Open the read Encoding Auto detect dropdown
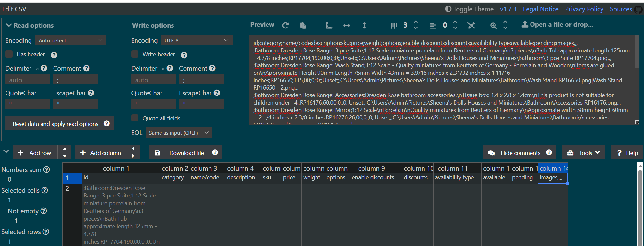The width and height of the screenshot is (644, 246). (x=70, y=40)
